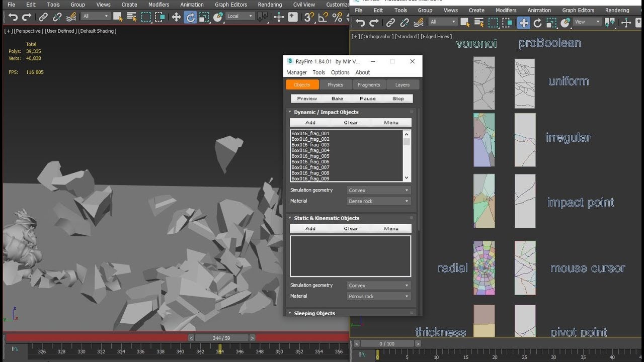
Task: Open Dynamic objects Simulation geometry Convex dropdown
Action: point(379,190)
